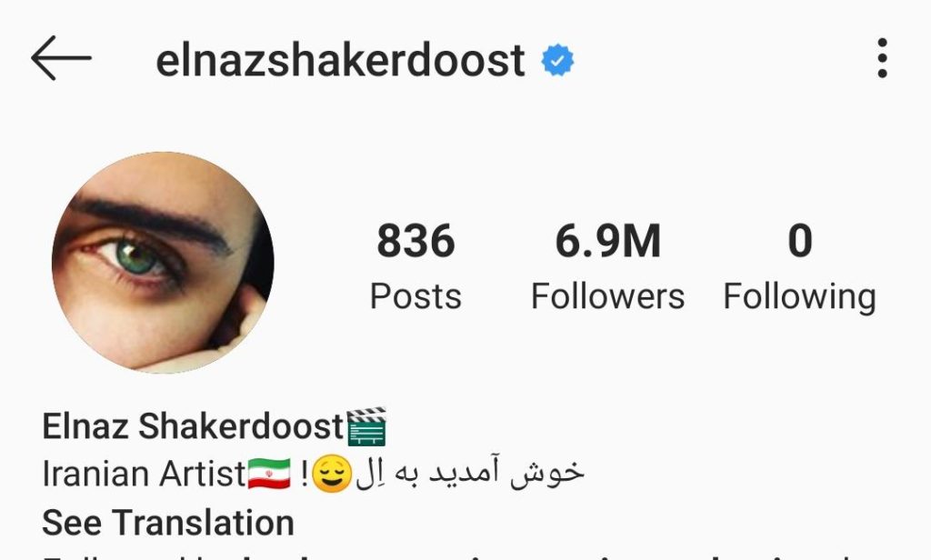The width and height of the screenshot is (931, 560).
Task: Tap the elnazshakerdoost username header
Action: [x=340, y=61]
